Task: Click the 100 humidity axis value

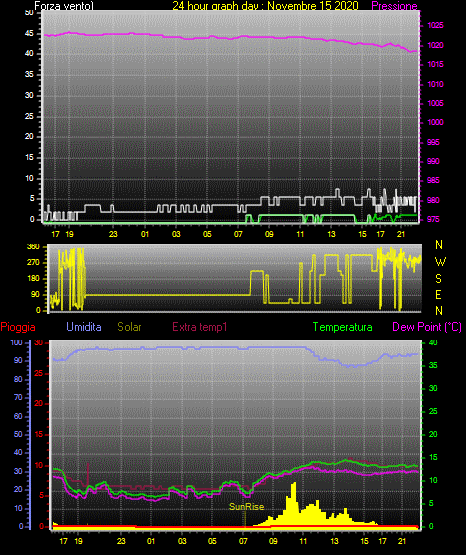Action: (16, 342)
